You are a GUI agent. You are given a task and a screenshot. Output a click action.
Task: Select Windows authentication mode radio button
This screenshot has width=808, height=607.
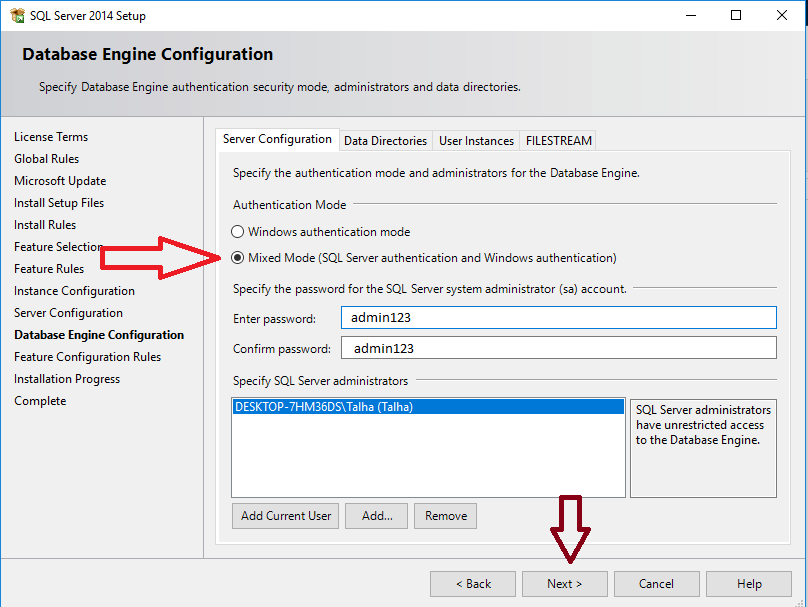tap(237, 232)
